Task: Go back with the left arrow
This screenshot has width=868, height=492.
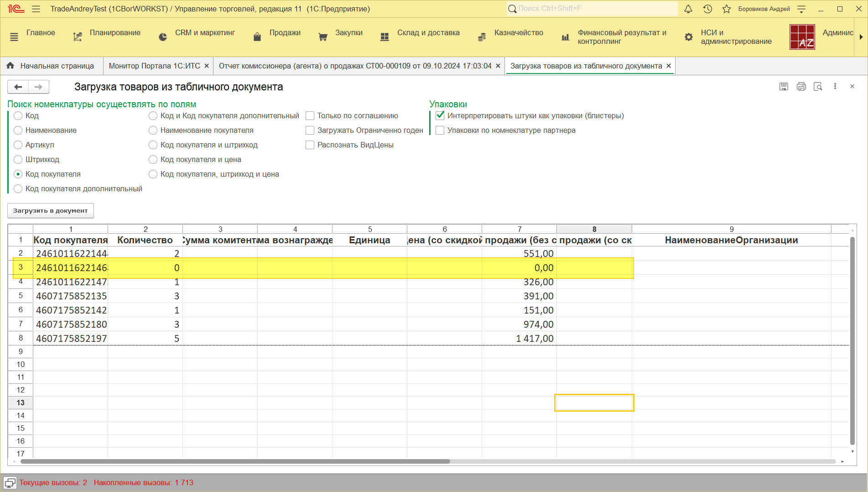Action: click(x=18, y=87)
